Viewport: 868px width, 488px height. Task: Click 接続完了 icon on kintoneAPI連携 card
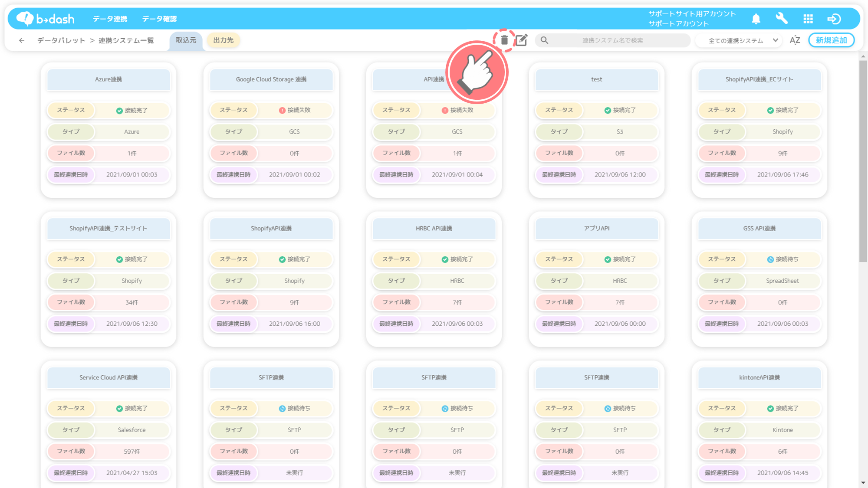pos(770,409)
